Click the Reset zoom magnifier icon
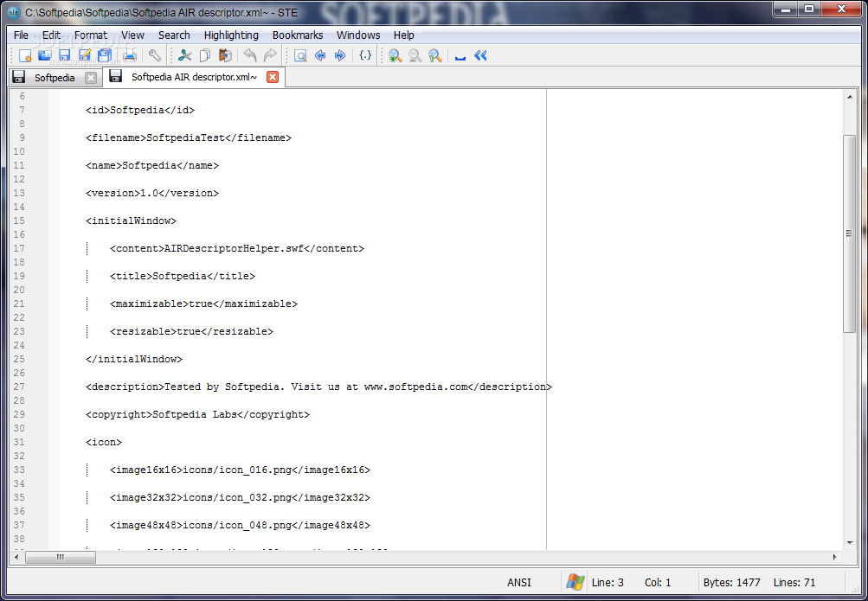Image resolution: width=868 pixels, height=601 pixels. (434, 55)
